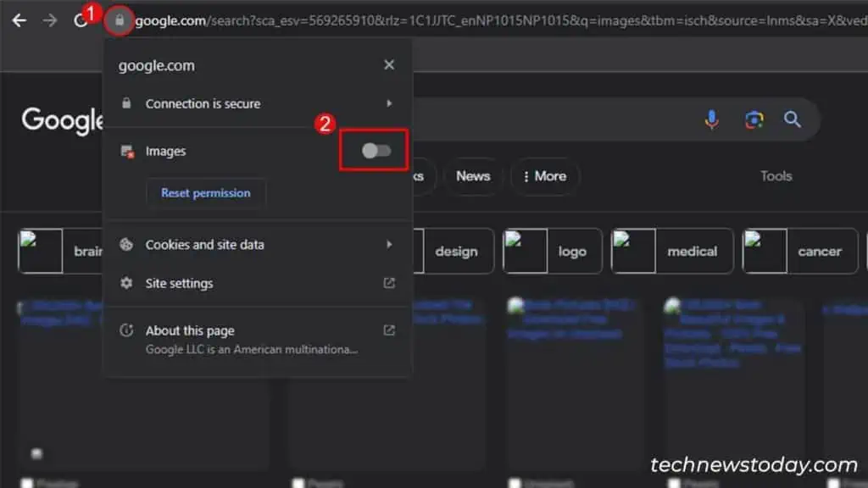Screen dimensions: 868x488
Task: Select the medical search suggestion chip
Action: [693, 251]
